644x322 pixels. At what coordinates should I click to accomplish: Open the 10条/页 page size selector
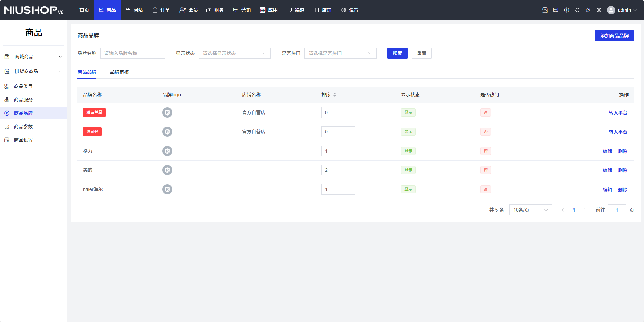coord(530,210)
